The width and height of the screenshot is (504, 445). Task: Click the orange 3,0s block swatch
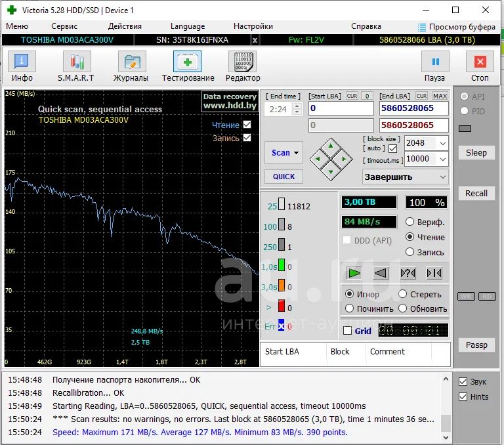coord(282,286)
